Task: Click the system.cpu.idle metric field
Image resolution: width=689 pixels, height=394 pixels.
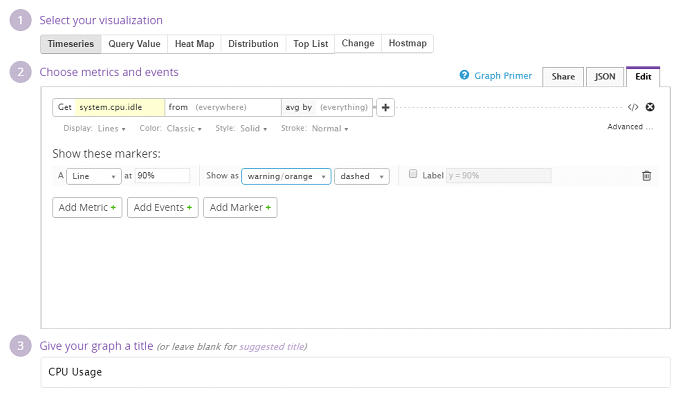Action: 120,107
